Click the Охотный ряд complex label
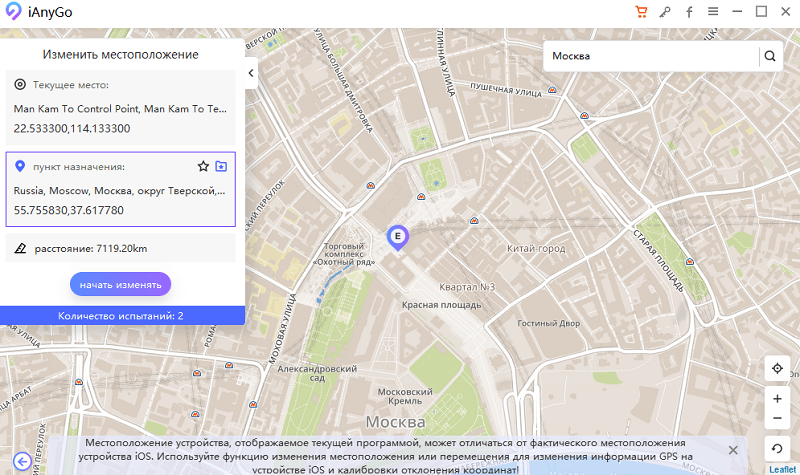The width and height of the screenshot is (800, 475). click(344, 254)
